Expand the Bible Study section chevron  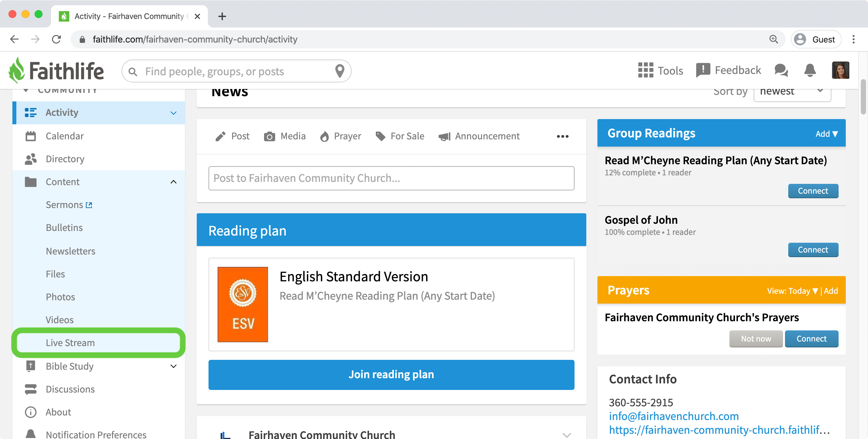point(174,366)
